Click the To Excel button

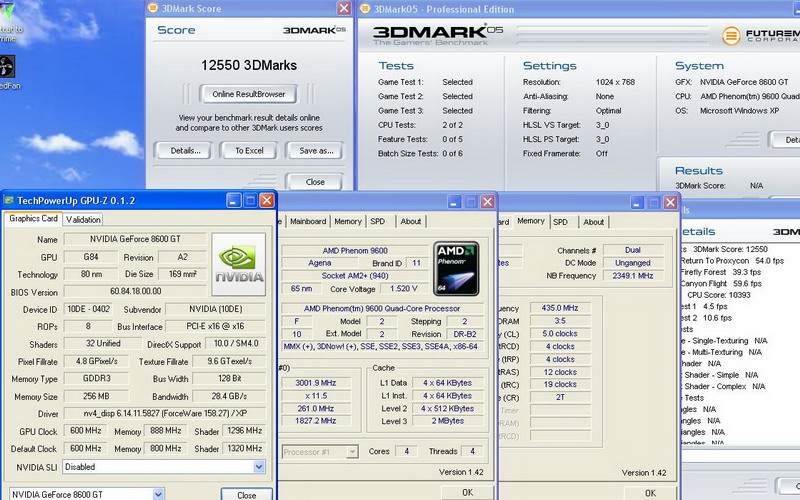pos(249,151)
